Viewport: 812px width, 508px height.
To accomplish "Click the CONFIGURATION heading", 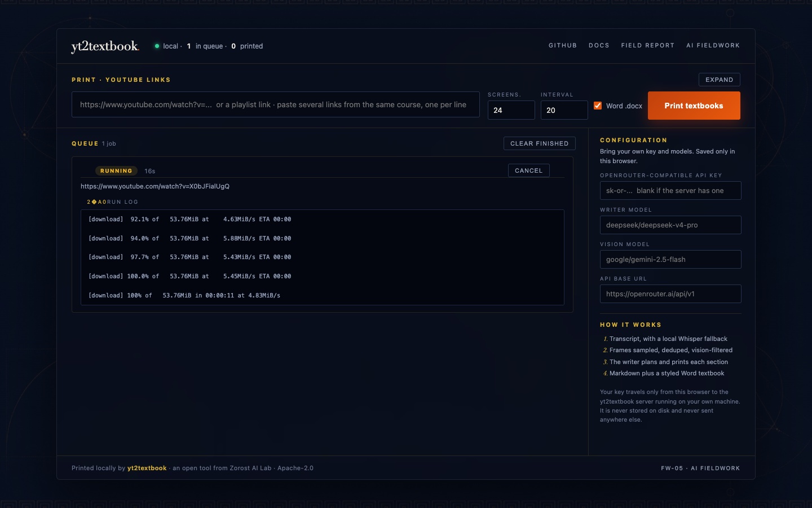I will click(x=634, y=140).
